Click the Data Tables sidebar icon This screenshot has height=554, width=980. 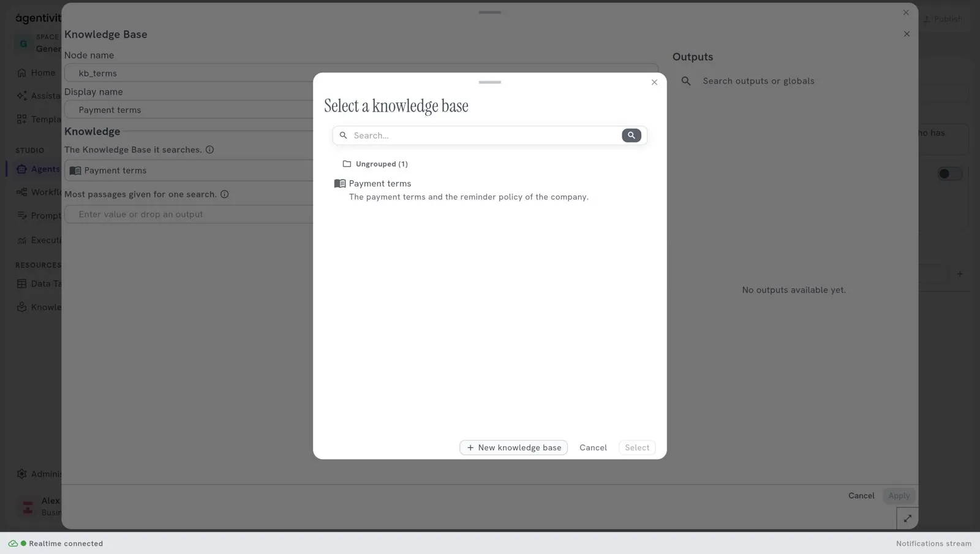[22, 284]
